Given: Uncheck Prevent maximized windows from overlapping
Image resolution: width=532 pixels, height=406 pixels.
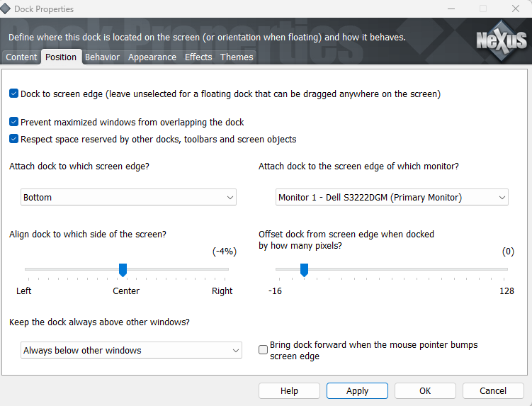Looking at the screenshot, I should point(14,122).
